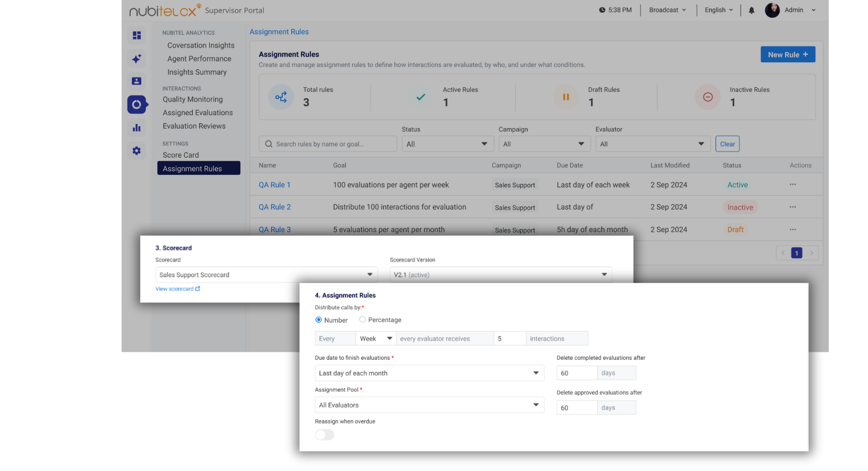The image size is (868, 471).
Task: Open the settings gear icon in sidebar
Action: (137, 151)
